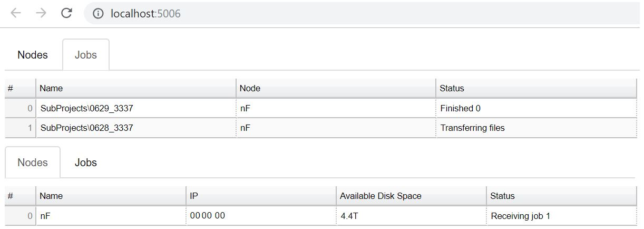Sort nodes table by IP column header

point(261,196)
